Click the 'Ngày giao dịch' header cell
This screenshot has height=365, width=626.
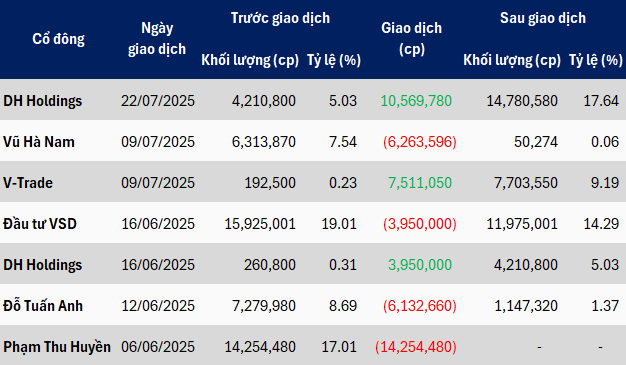[157, 39]
